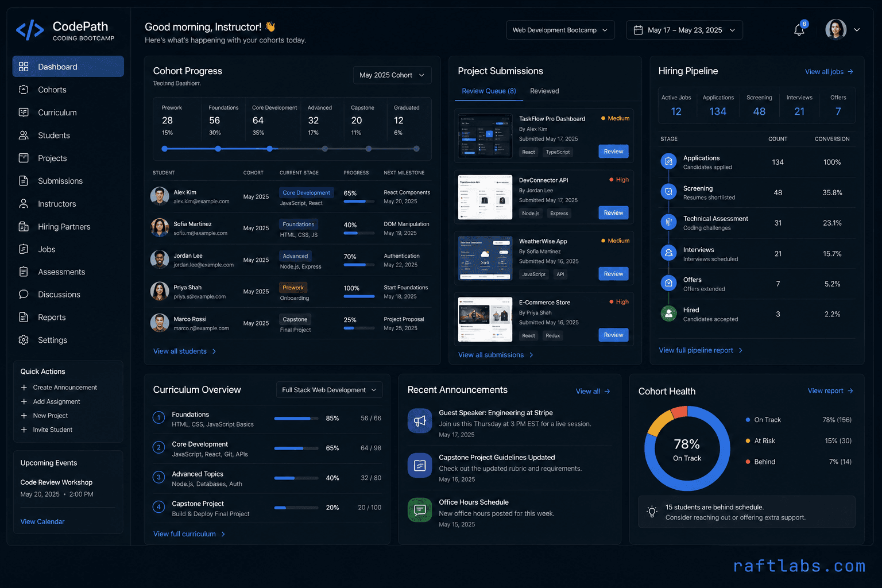This screenshot has height=588, width=882.
Task: Click the Foundations 85% curriculum progress bar
Action: point(296,419)
